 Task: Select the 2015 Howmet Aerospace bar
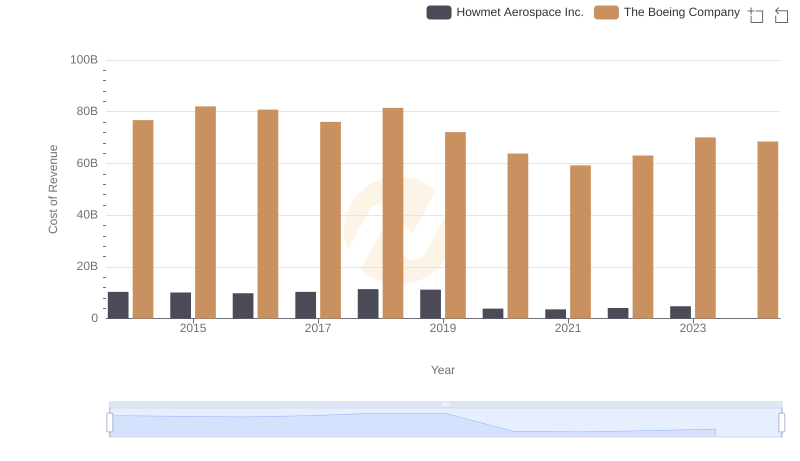pyautogui.click(x=181, y=305)
